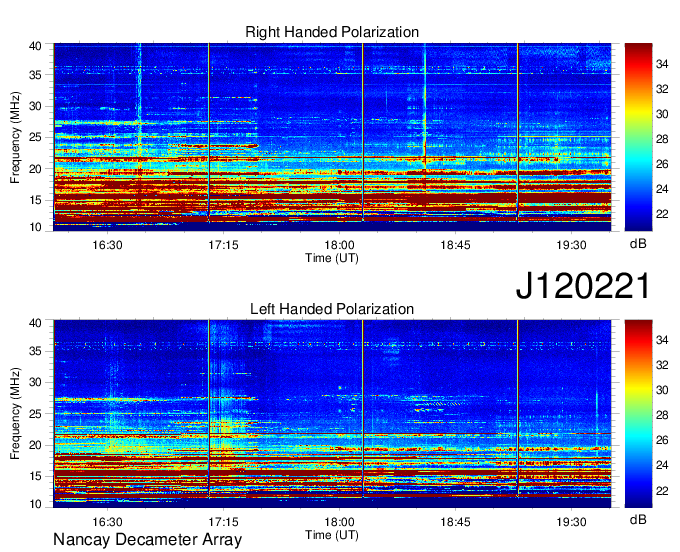The width and height of the screenshot is (680, 552).
Task: Click the "Left Handed Polarization" plot title
Action: click(x=332, y=309)
